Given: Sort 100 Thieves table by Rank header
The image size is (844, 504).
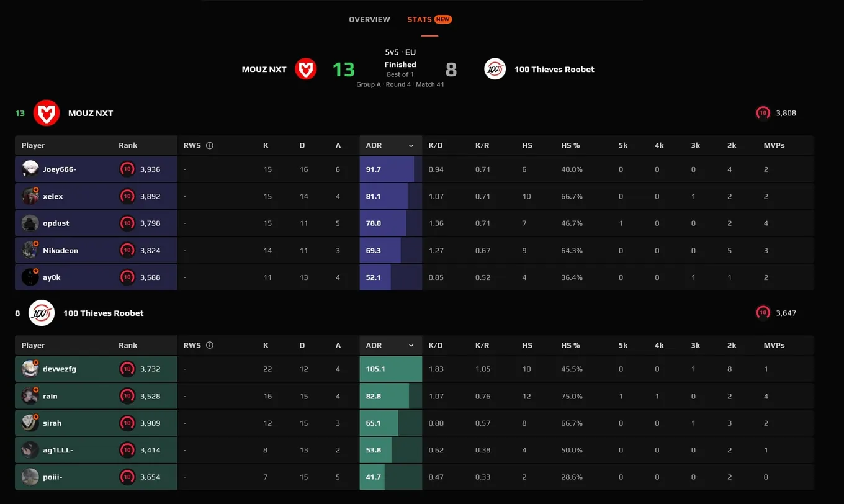Looking at the screenshot, I should click(x=128, y=345).
